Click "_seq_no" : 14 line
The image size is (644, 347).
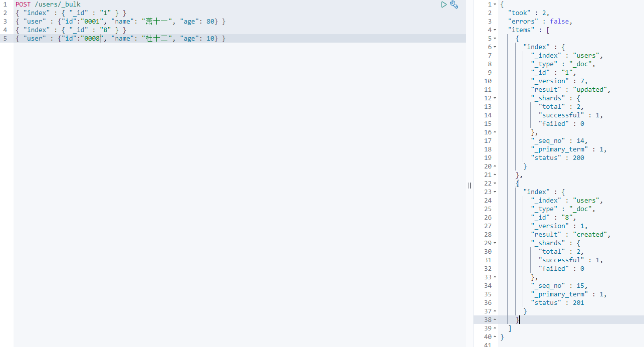[559, 141]
